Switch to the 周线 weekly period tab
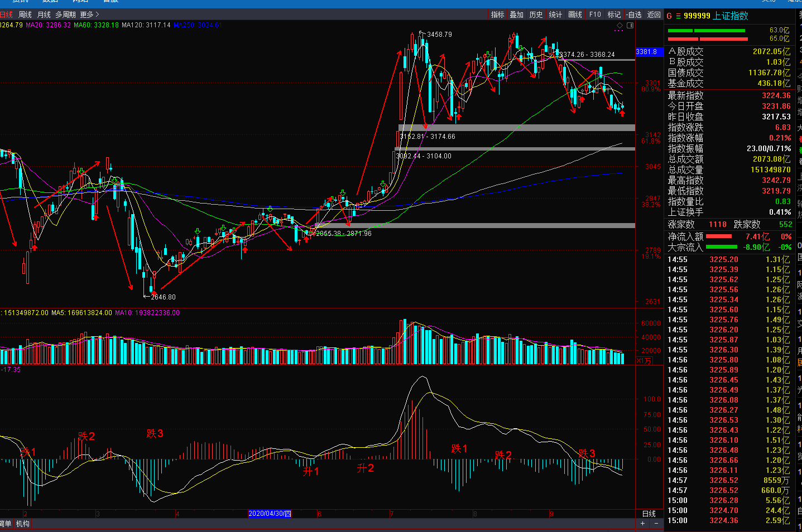Image resolution: width=802 pixels, height=532 pixels. tap(25, 14)
